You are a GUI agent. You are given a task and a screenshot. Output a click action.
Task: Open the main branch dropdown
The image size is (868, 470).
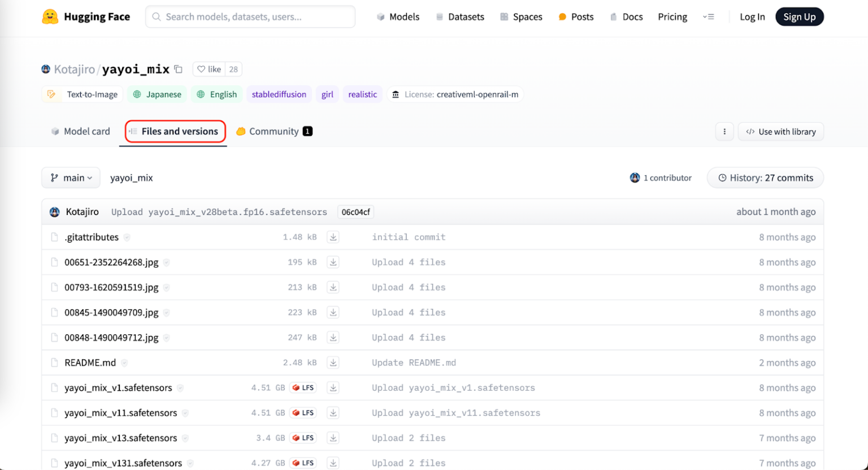[71, 178]
